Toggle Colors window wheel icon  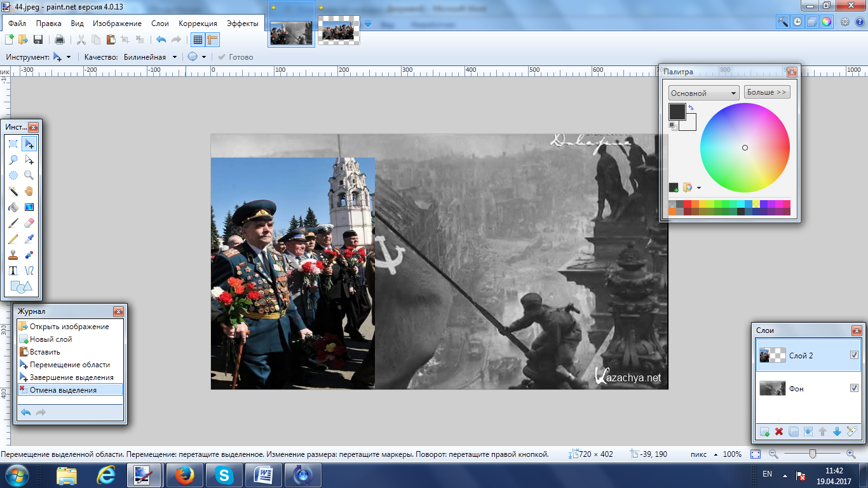tap(826, 21)
